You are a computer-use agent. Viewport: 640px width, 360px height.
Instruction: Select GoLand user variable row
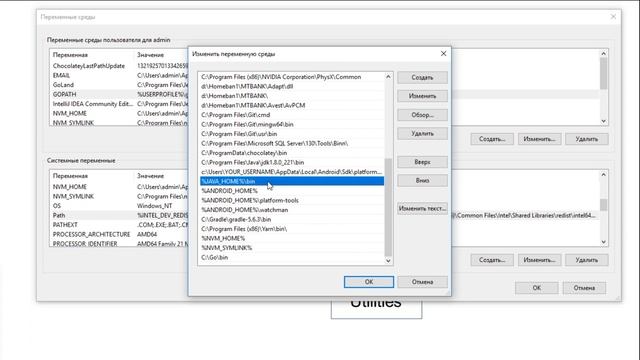coord(119,84)
